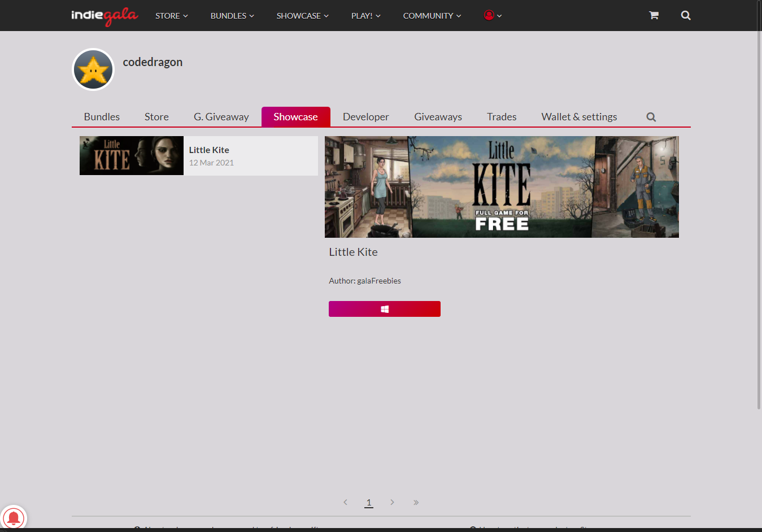Click the codedragon star avatar
Screen dimensions: 762x532
[93, 69]
